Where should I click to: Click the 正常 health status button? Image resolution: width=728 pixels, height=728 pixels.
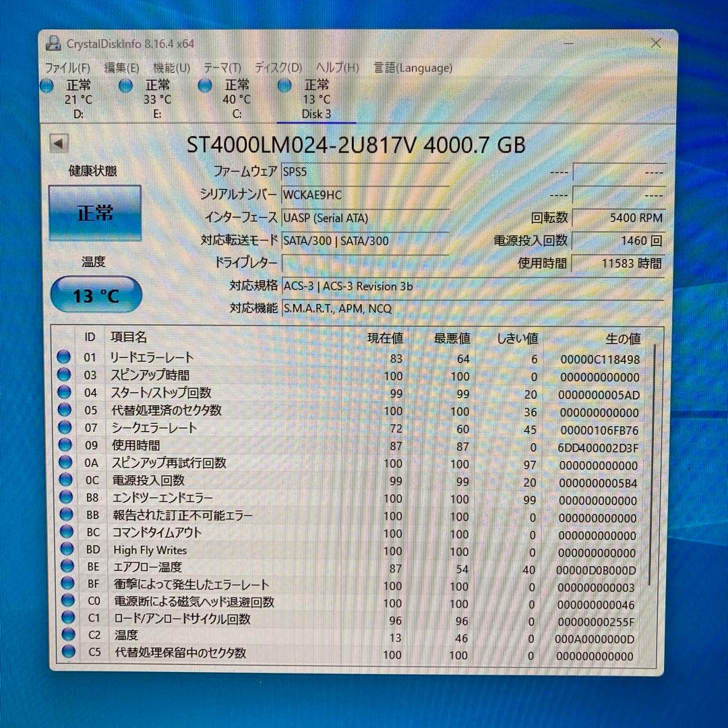coord(95,213)
